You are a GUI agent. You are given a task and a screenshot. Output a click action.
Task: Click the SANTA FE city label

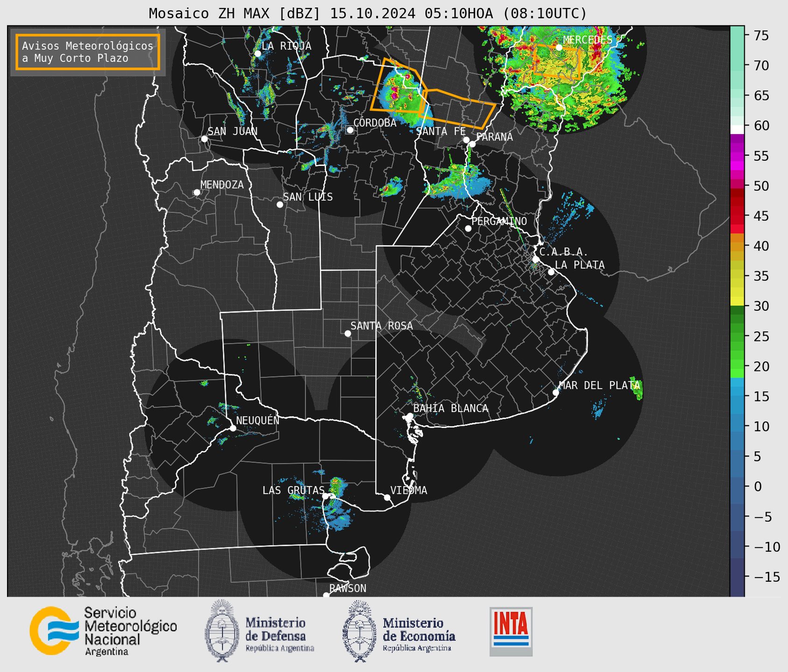[441, 131]
